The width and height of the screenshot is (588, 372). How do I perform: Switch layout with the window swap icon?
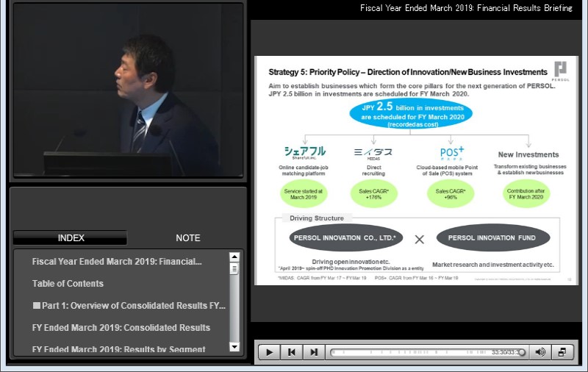[x=562, y=352]
